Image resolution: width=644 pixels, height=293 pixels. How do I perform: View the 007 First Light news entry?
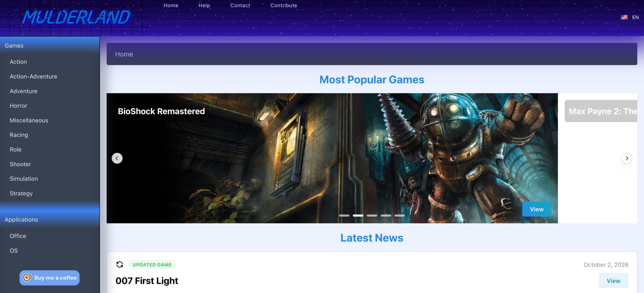pyautogui.click(x=613, y=281)
